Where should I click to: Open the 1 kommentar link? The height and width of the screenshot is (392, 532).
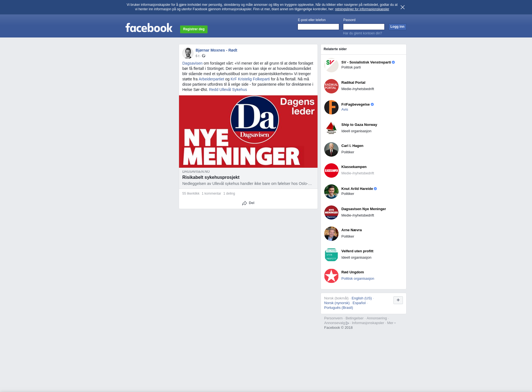point(211,194)
